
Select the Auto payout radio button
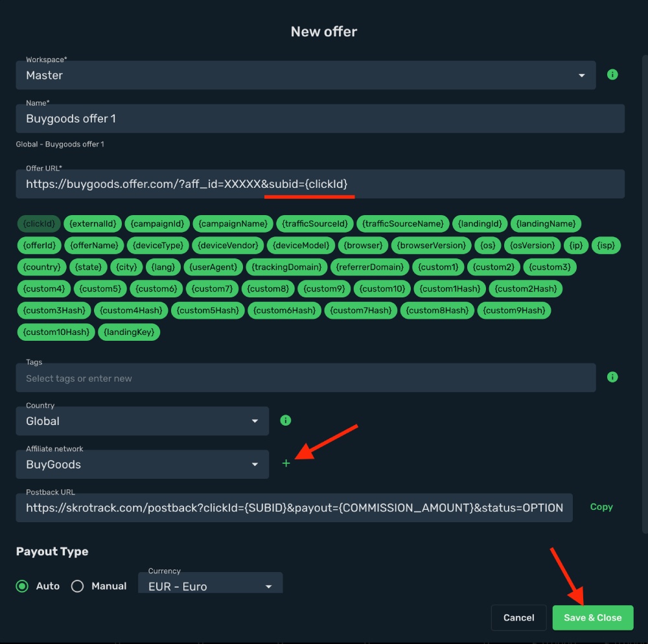(22, 586)
